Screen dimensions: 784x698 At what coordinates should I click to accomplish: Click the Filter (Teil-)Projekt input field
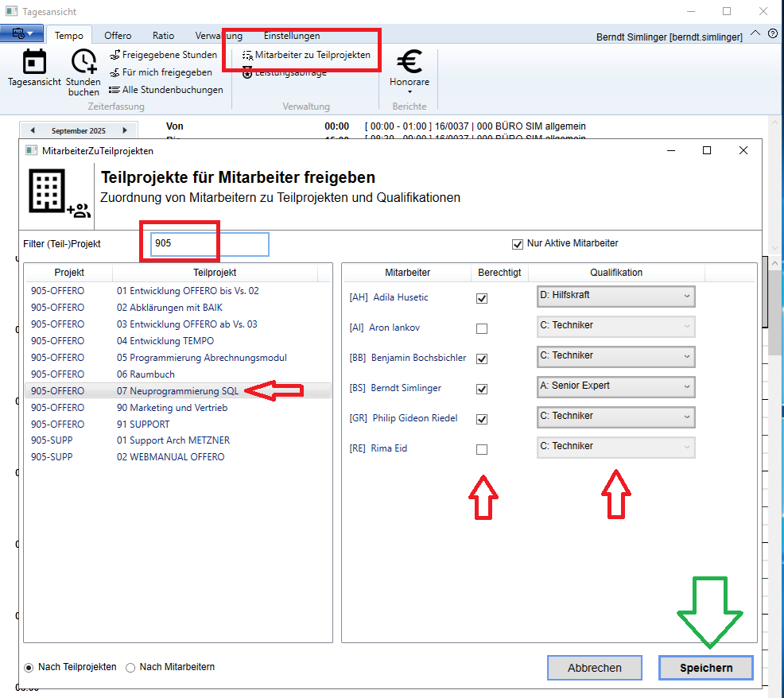[x=210, y=244]
